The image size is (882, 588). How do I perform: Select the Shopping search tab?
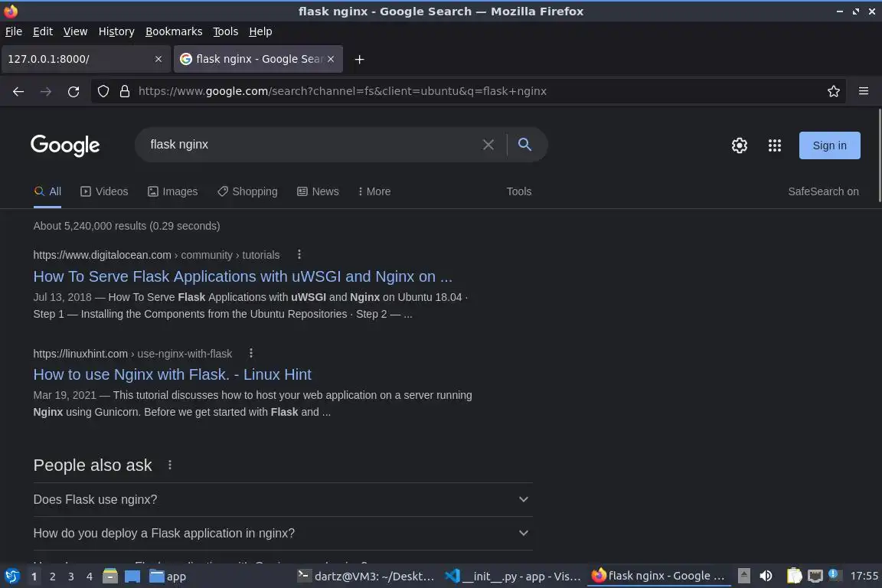click(247, 191)
